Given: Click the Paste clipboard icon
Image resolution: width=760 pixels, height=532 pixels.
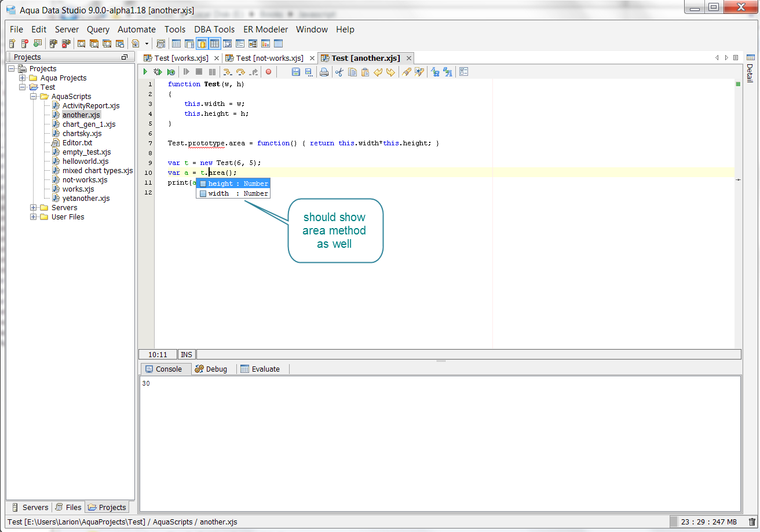Looking at the screenshot, I should pos(365,72).
